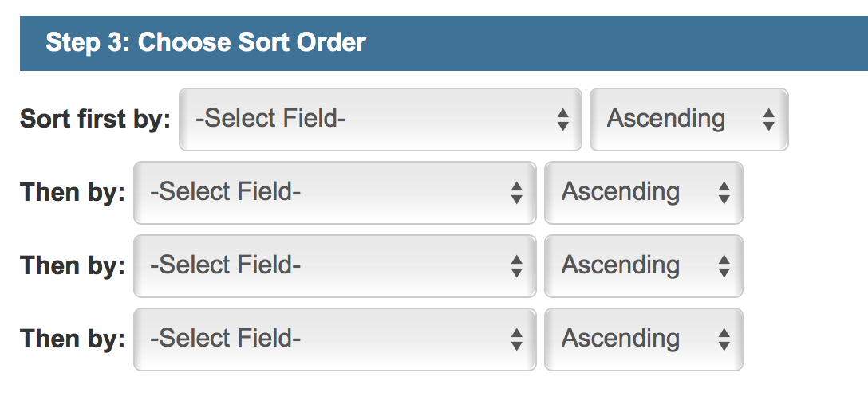Open the Ascending dropdown beside "Sort first by"
Viewport: 868px width, 408px height.
pos(688,120)
